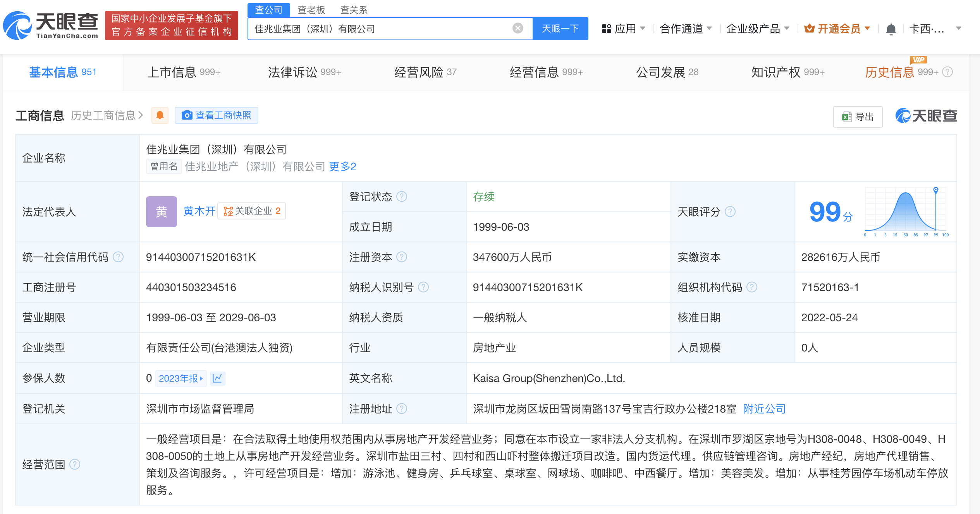This screenshot has height=514, width=980.
Task: Open the 2023年报 dropdown
Action: 181,378
